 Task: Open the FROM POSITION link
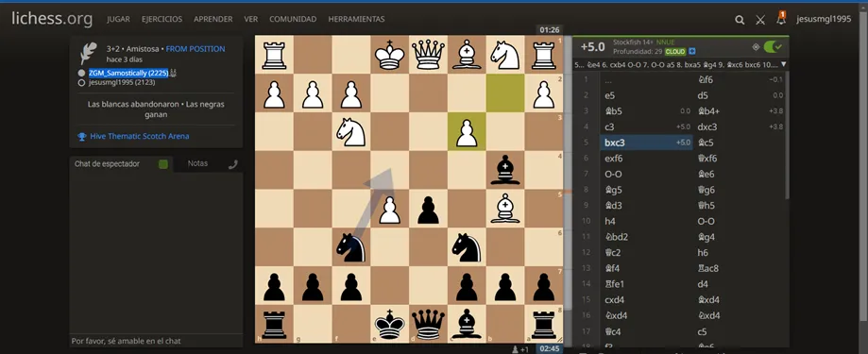point(196,49)
